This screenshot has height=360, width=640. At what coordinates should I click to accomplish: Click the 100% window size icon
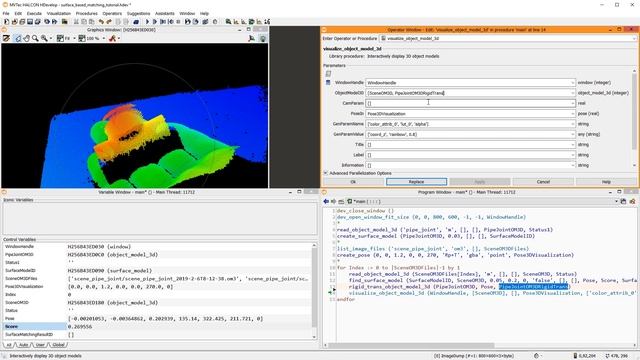coord(82,38)
